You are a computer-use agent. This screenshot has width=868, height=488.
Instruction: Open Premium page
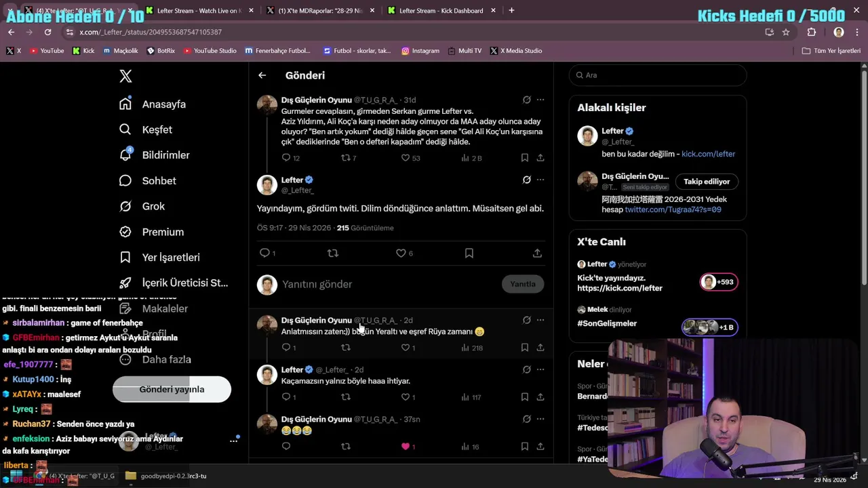[x=151, y=232]
